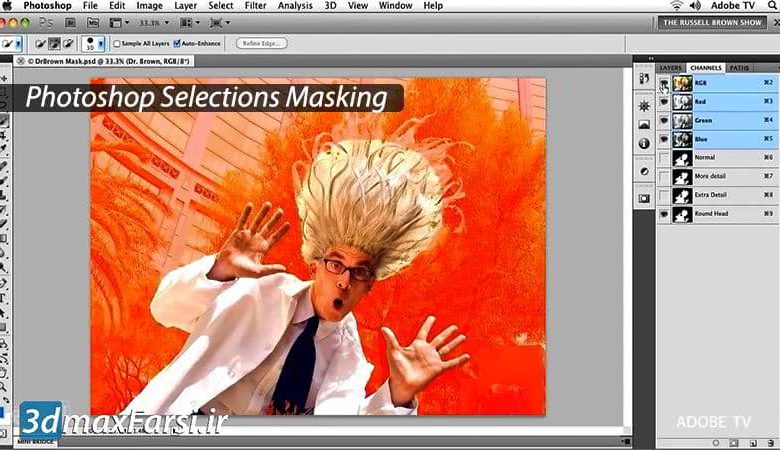The width and height of the screenshot is (780, 450).
Task: Open the Mini Bridge tab at the bottom
Action: [x=36, y=442]
